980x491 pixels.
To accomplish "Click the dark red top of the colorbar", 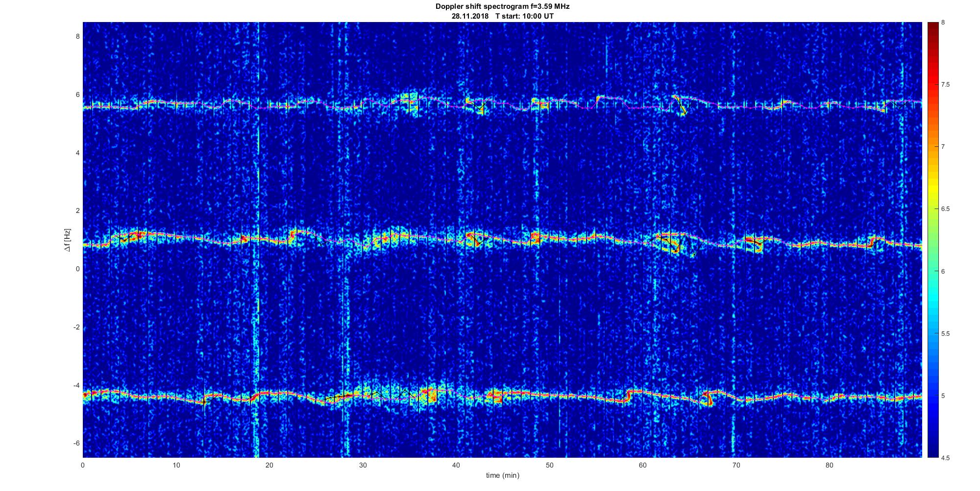I will pyautogui.click(x=932, y=27).
